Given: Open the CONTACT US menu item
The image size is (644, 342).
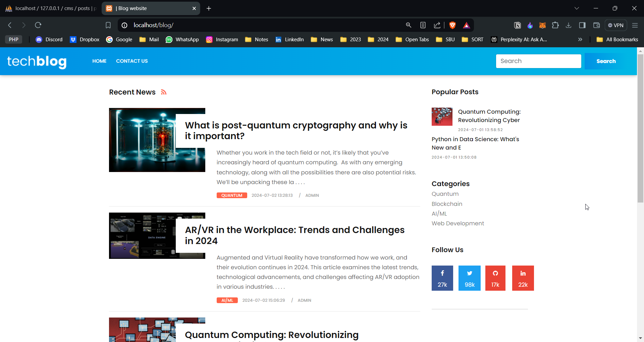Looking at the screenshot, I should point(132,61).
